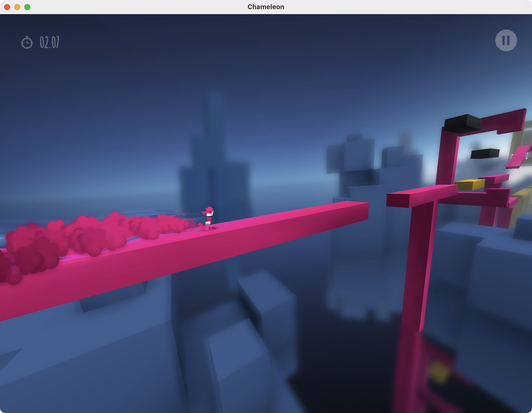Click the Chameleon window title
532x413 pixels.
[266, 7]
